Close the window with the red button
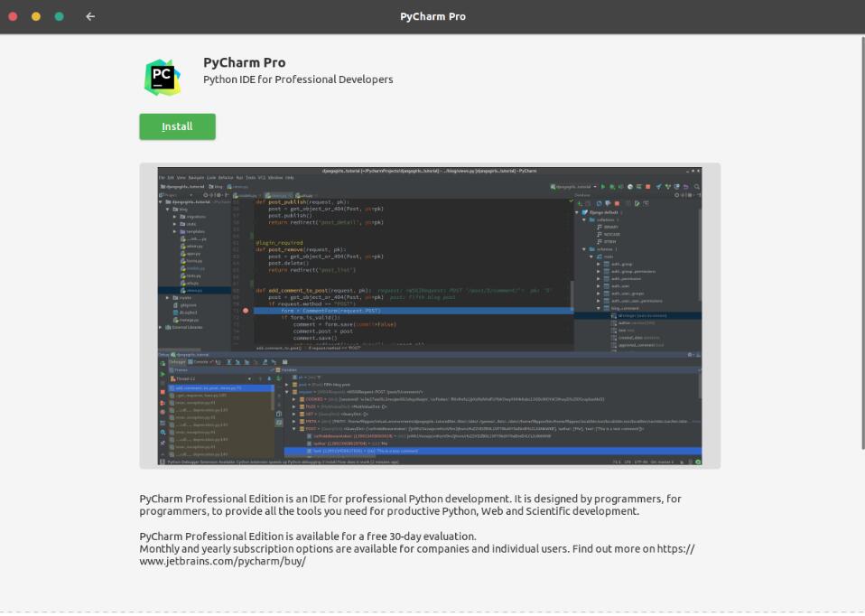865x616 pixels. point(14,16)
